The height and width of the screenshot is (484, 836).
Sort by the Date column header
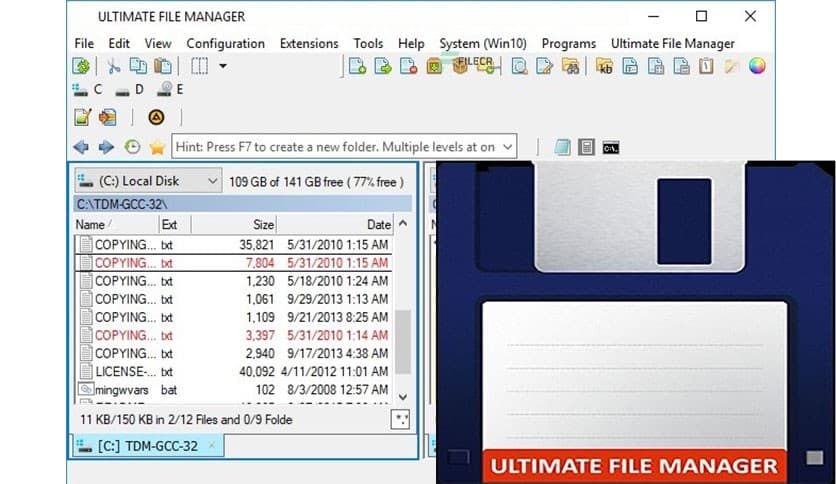click(335, 225)
